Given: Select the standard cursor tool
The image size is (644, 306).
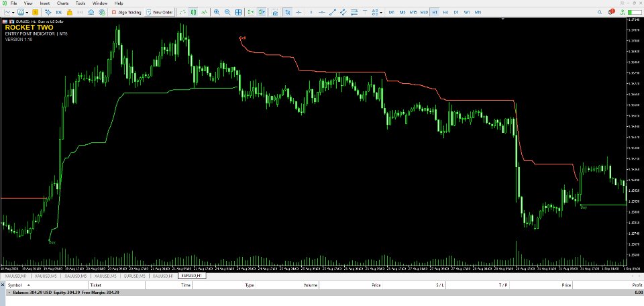Looking at the screenshot, I should click(288, 12).
